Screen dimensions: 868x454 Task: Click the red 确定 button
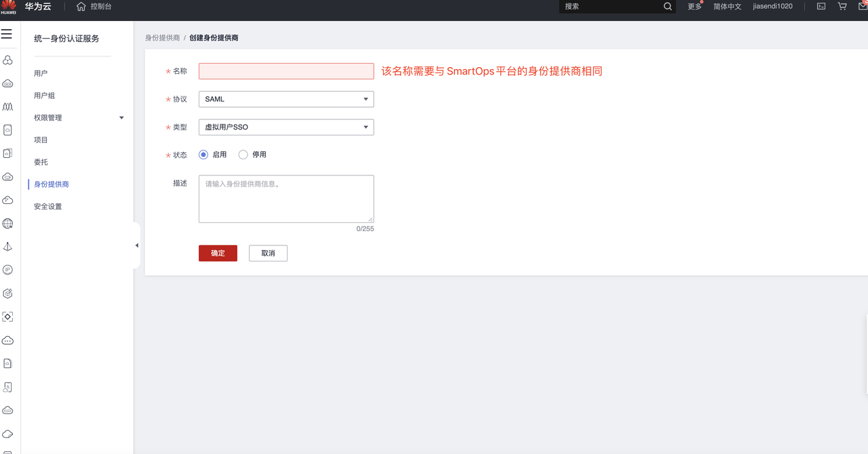coord(218,253)
